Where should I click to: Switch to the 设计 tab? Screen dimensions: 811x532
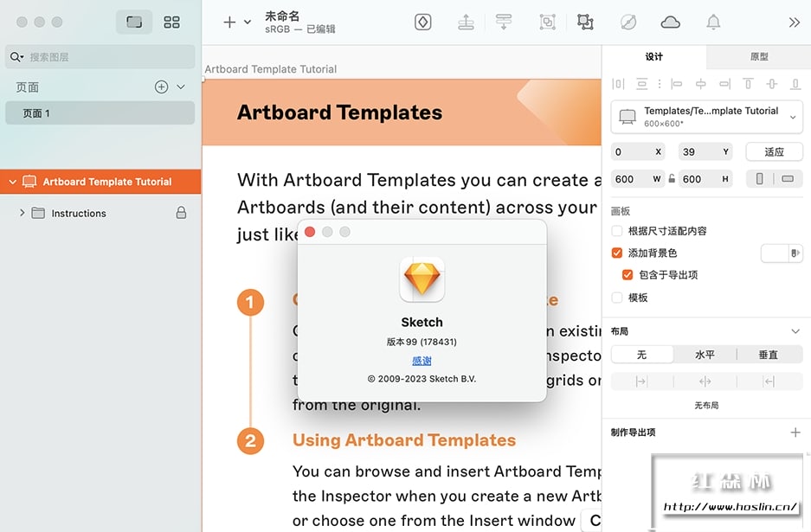click(654, 57)
